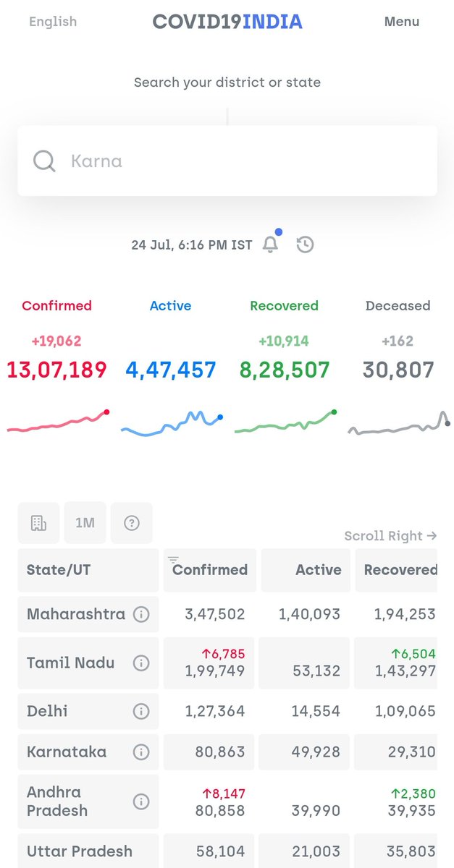Open the Karnataka state row
454x868 pixels.
(x=227, y=752)
